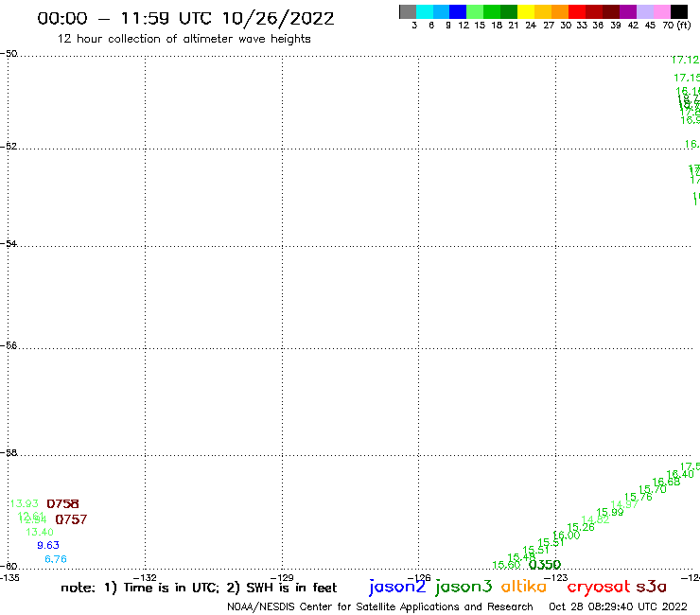
Task: Select the 'altika' satellite legend label
Action: click(524, 587)
